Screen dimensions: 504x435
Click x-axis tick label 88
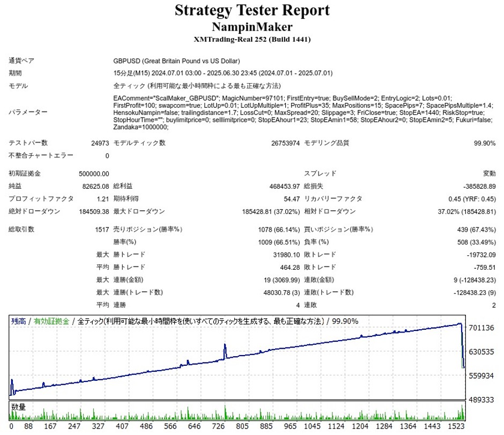[28, 426]
